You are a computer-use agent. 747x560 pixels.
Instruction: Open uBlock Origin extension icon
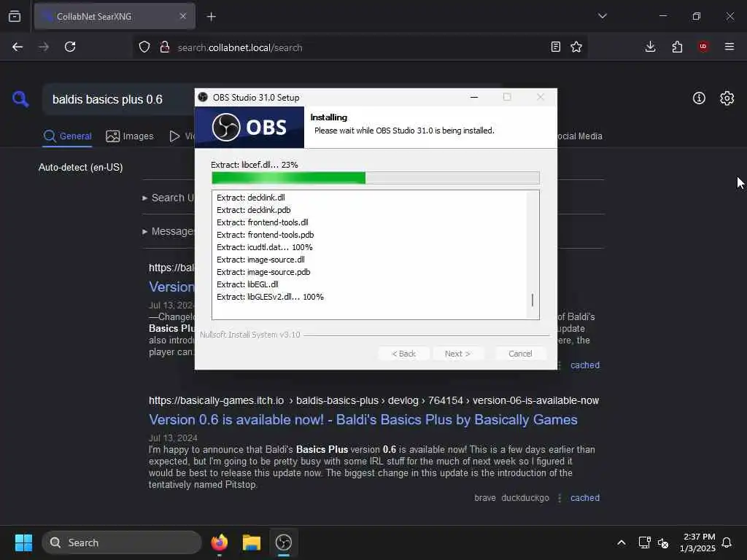point(703,46)
